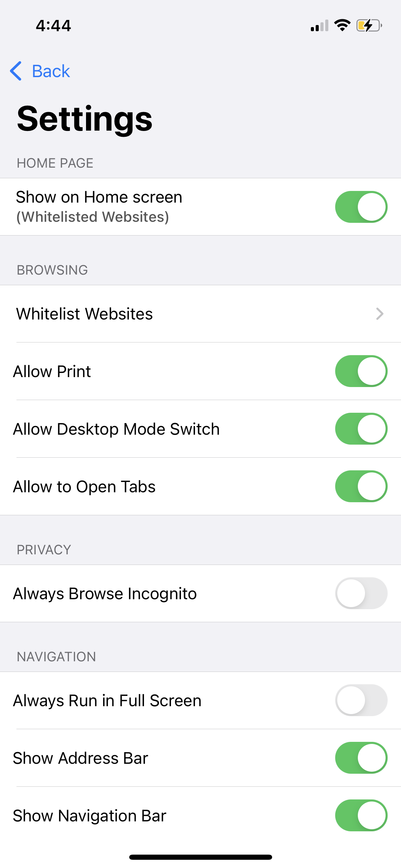Screen dimensions: 401x868
Task: Disable Allow to Open Tabs toggle
Action: (361, 486)
